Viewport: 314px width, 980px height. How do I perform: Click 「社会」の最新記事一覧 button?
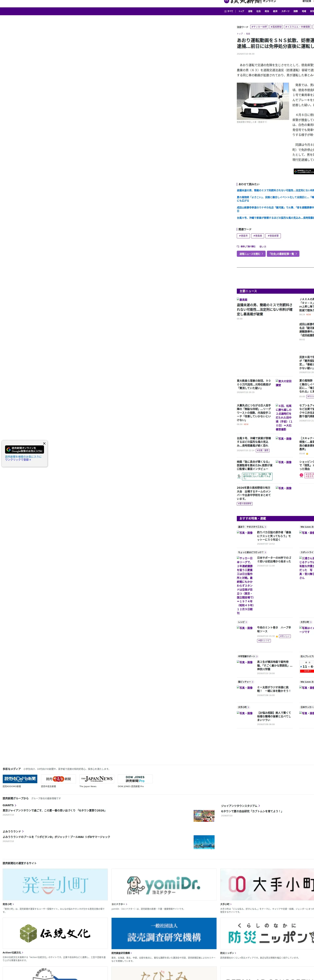(x=283, y=254)
